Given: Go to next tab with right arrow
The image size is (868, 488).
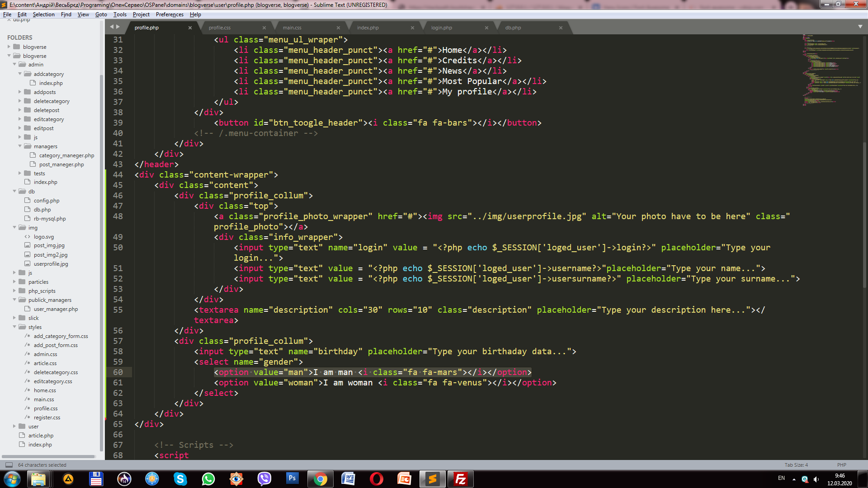Looking at the screenshot, I should pos(118,27).
